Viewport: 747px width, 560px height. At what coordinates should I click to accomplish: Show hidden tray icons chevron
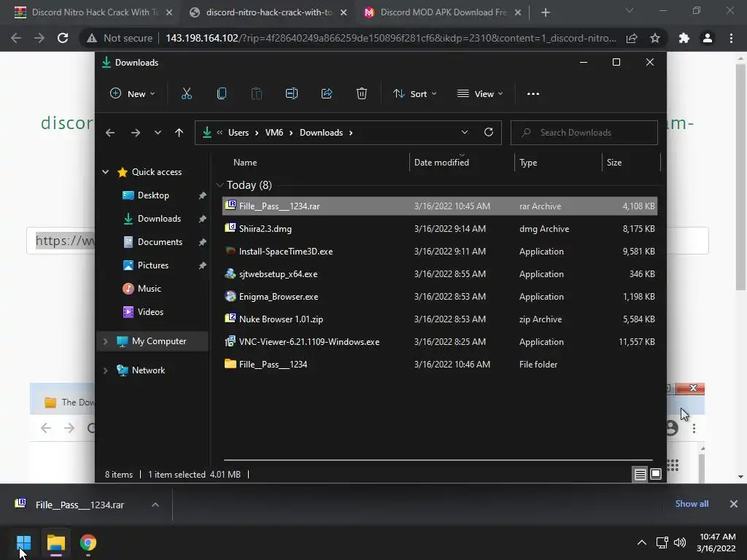(x=642, y=542)
